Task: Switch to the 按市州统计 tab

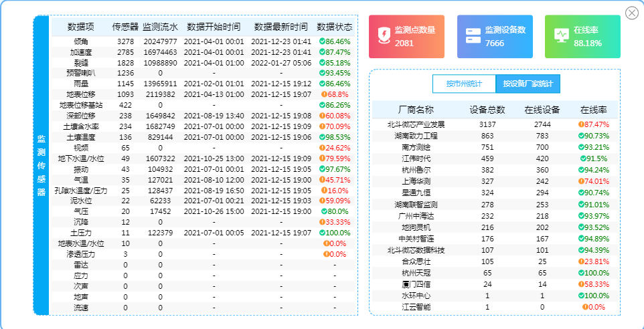Action: coord(463,84)
